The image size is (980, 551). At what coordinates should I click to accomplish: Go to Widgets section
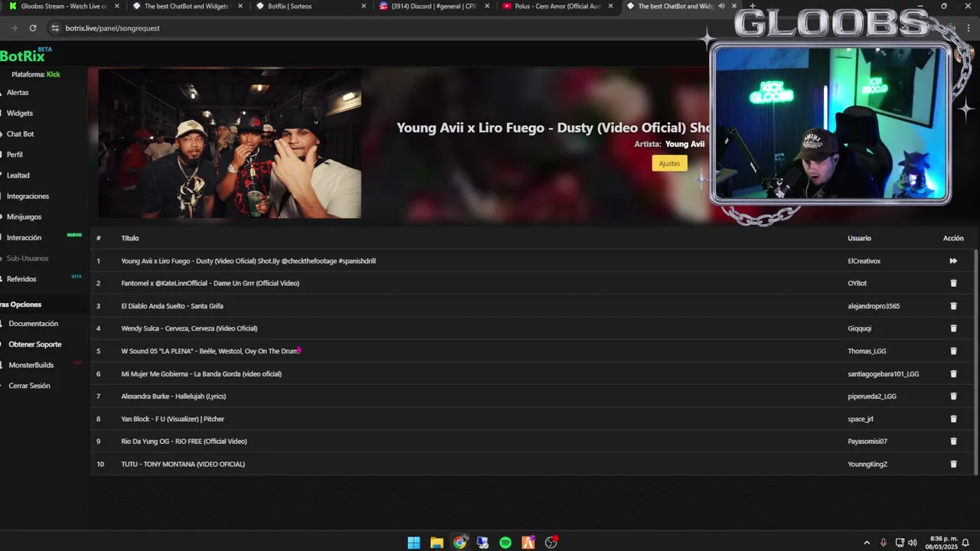[x=19, y=113]
